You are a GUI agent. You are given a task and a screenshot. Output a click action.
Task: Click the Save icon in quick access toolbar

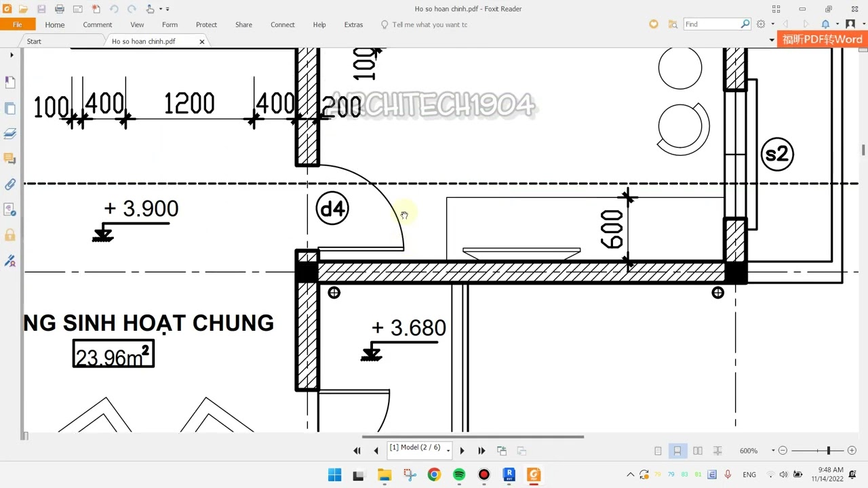coord(41,9)
